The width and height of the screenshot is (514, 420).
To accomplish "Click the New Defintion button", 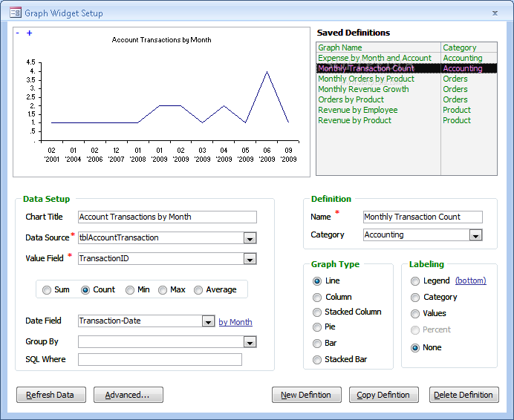I will 307,395.
